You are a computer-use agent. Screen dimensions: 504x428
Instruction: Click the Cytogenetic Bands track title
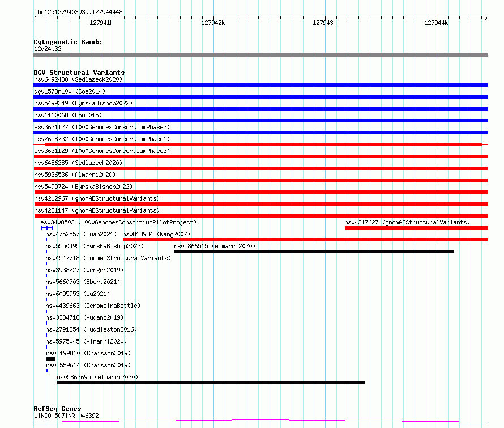coord(67,42)
